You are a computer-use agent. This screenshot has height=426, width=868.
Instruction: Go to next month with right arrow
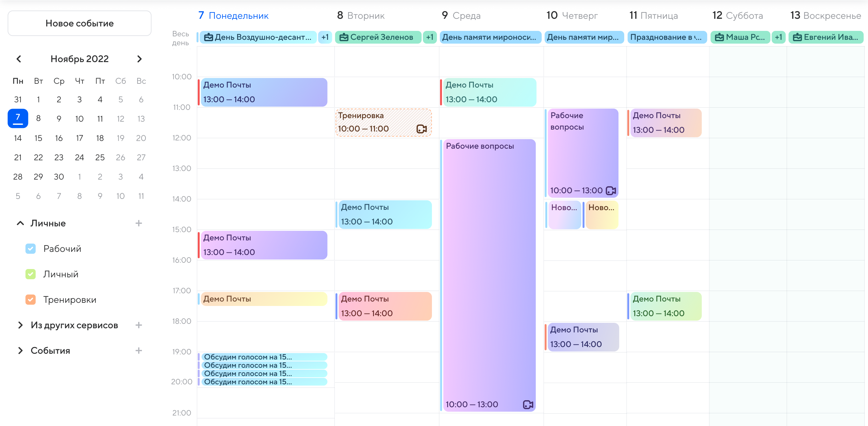[139, 59]
